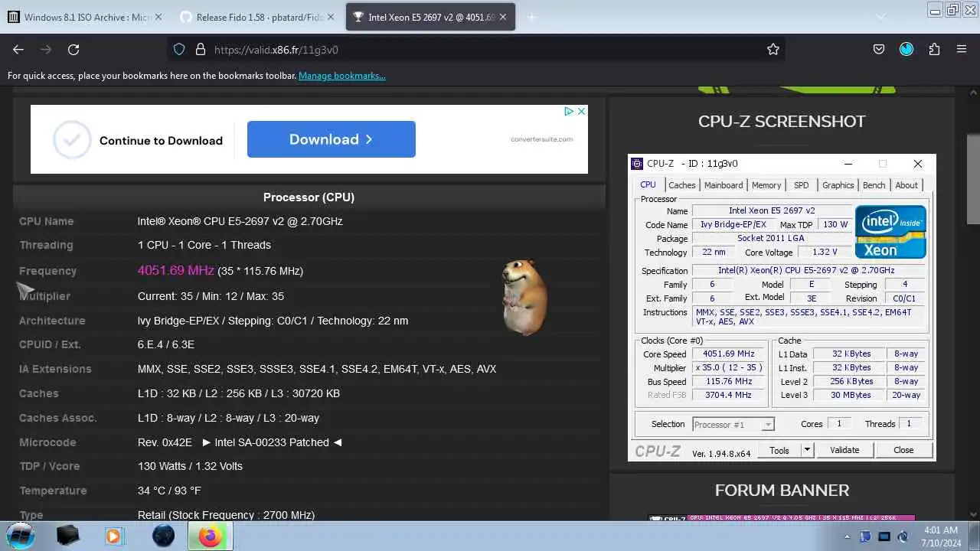Click the pink 4051.69 MHz frequency value
The width and height of the screenshot is (980, 551).
pos(176,270)
